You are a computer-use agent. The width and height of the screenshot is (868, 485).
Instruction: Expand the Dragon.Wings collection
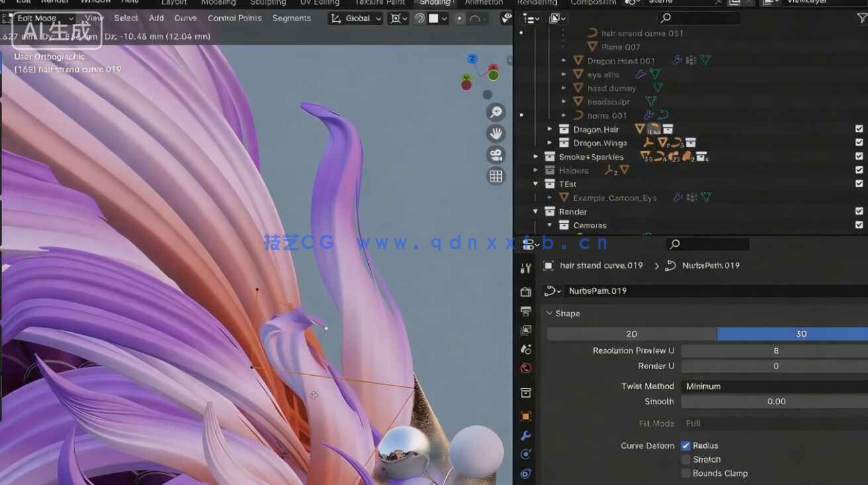tap(548, 142)
